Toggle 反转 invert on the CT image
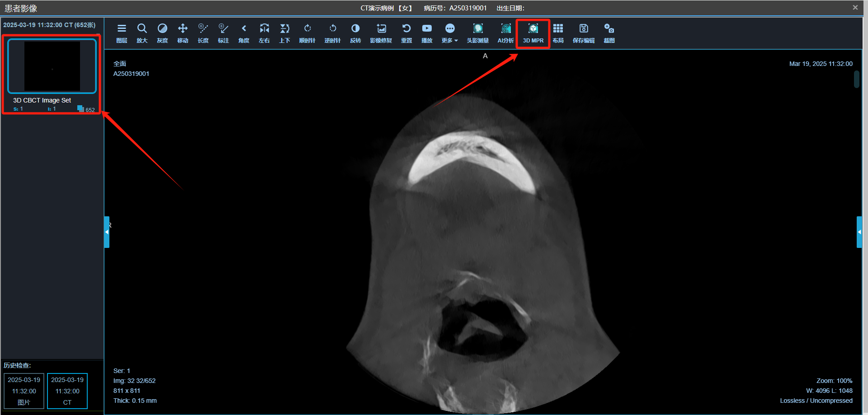This screenshot has height=415, width=868. pyautogui.click(x=355, y=33)
